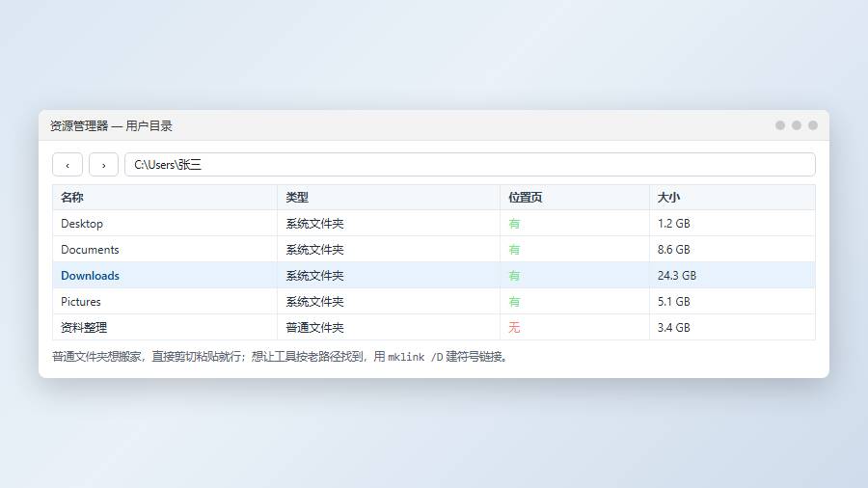The width and height of the screenshot is (868, 488).
Task: Click the green 有 in Desktop row
Action: 514,224
